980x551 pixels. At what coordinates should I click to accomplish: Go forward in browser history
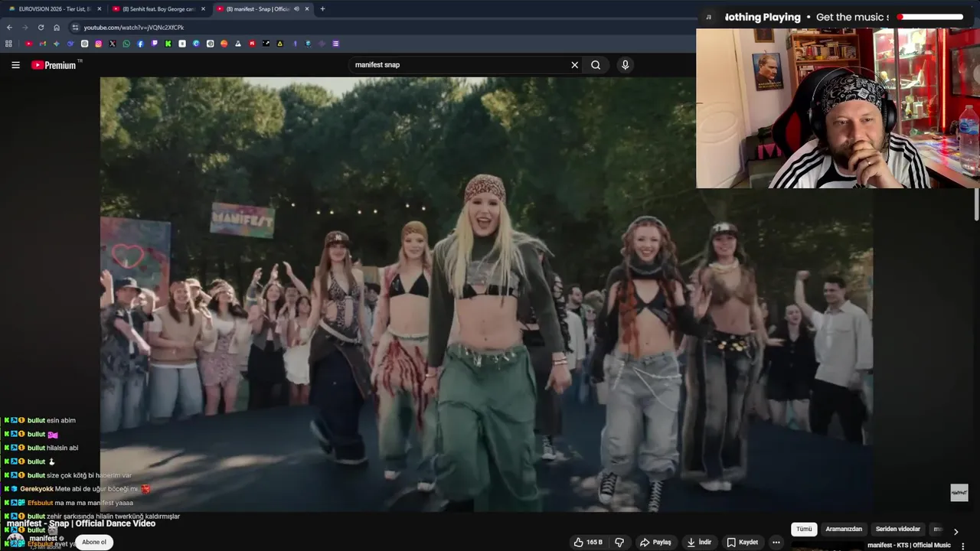tap(24, 28)
